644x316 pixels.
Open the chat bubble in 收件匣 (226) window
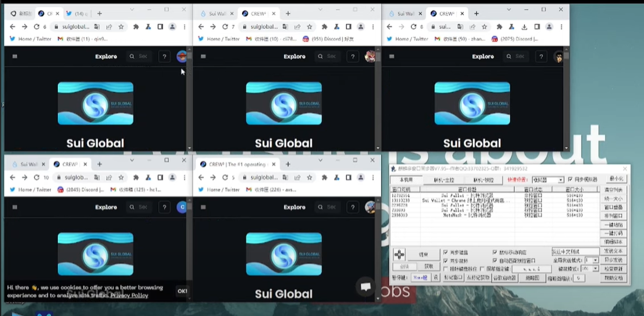click(x=366, y=287)
